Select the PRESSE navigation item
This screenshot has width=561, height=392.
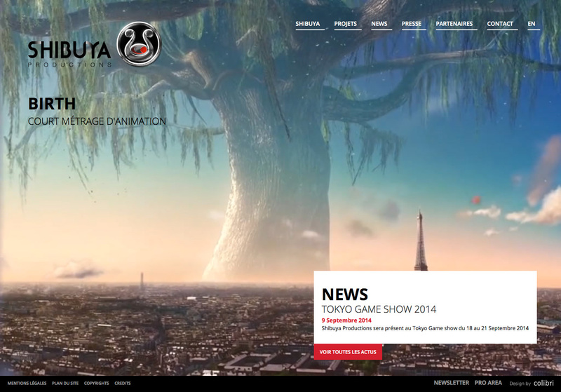pos(412,24)
